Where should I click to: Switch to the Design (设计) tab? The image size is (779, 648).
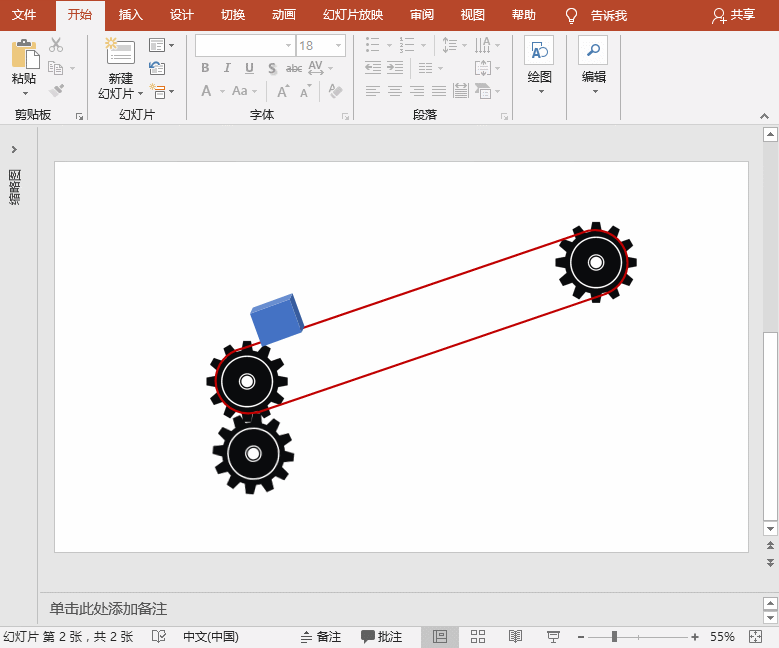[x=182, y=15]
